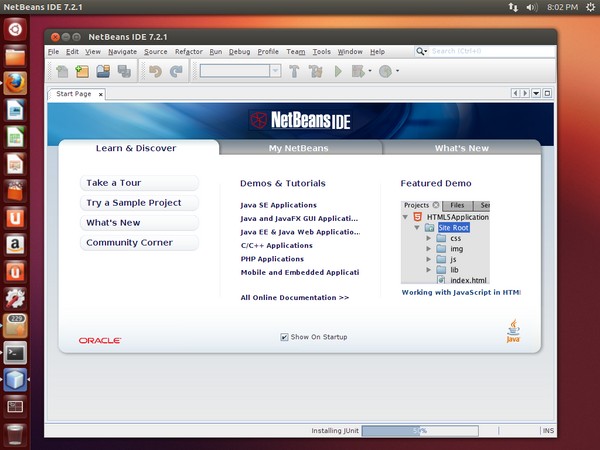Screen dimensions: 600x450
Task: Click the Open Project toolbar icon
Action: 103,71
